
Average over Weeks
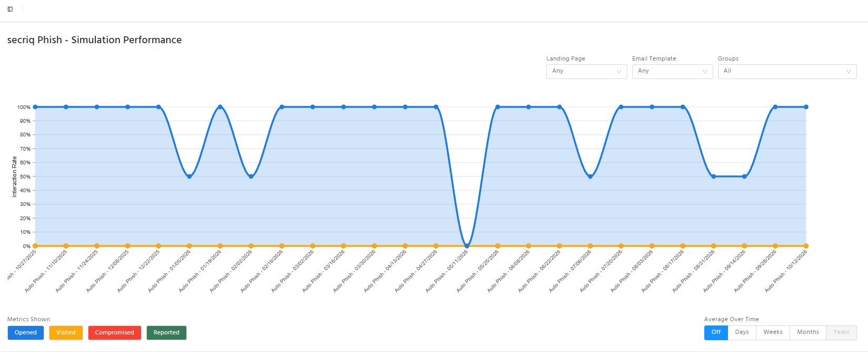(773, 332)
